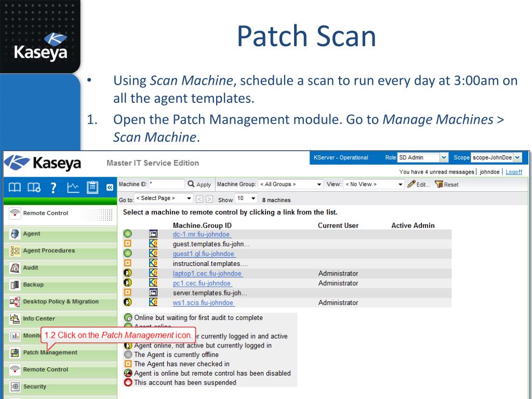Click the Logoff link

tap(514, 172)
